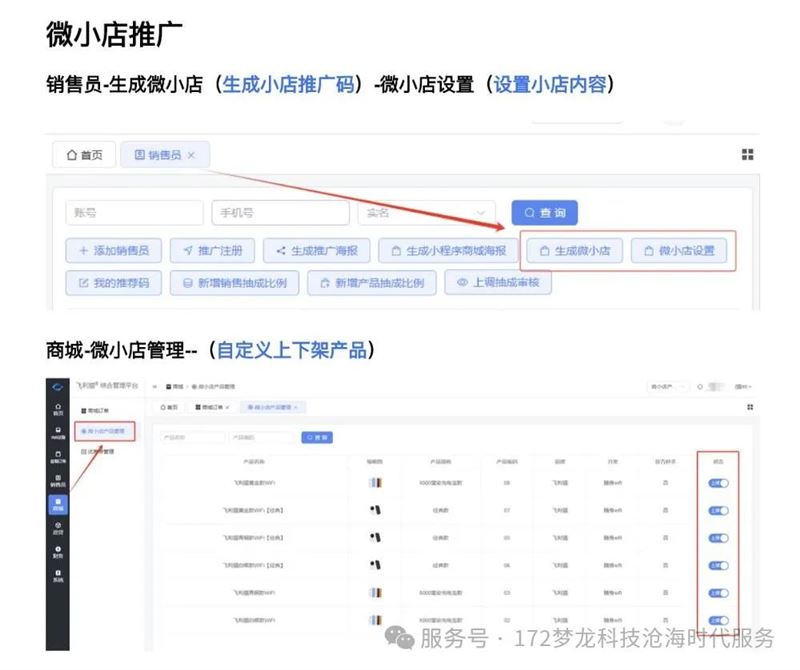Image resolution: width=800 pixels, height=670 pixels.
Task: Open the 系统 icon in the dark sidebar
Action: click(x=57, y=576)
